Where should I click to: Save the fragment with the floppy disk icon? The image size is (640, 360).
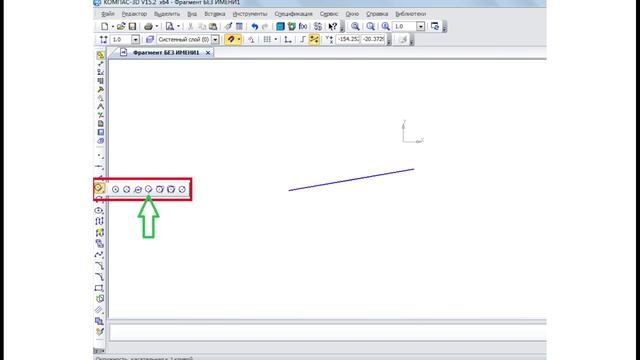click(132, 27)
